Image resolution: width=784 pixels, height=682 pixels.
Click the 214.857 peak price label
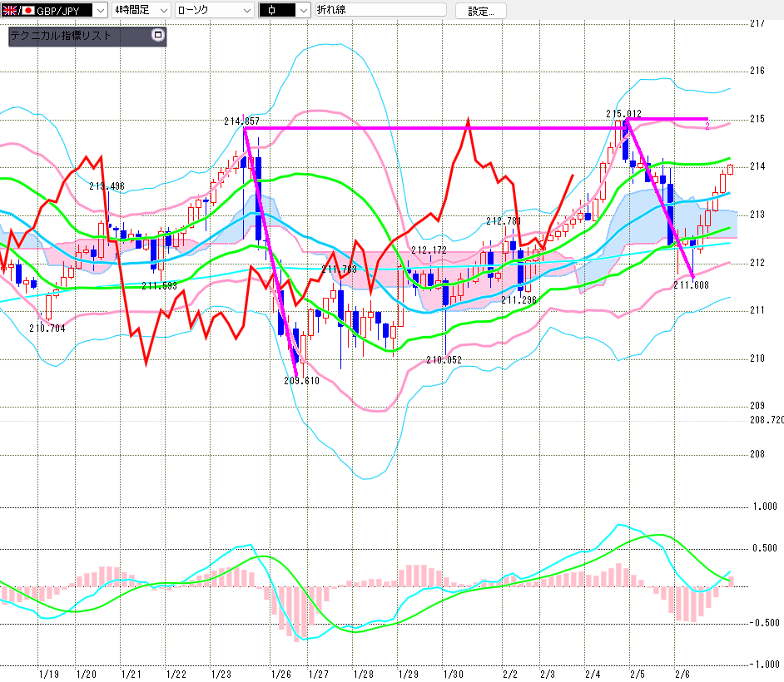(x=241, y=121)
